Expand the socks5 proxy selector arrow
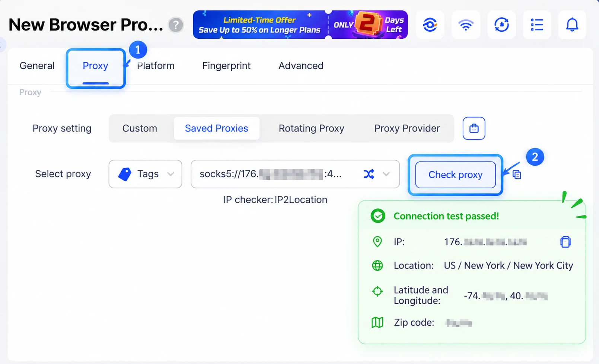Image resolution: width=599 pixels, height=364 pixels. point(386,174)
